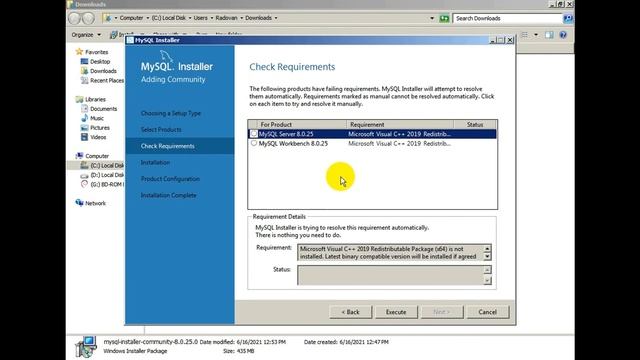Click the < Back button

351,312
